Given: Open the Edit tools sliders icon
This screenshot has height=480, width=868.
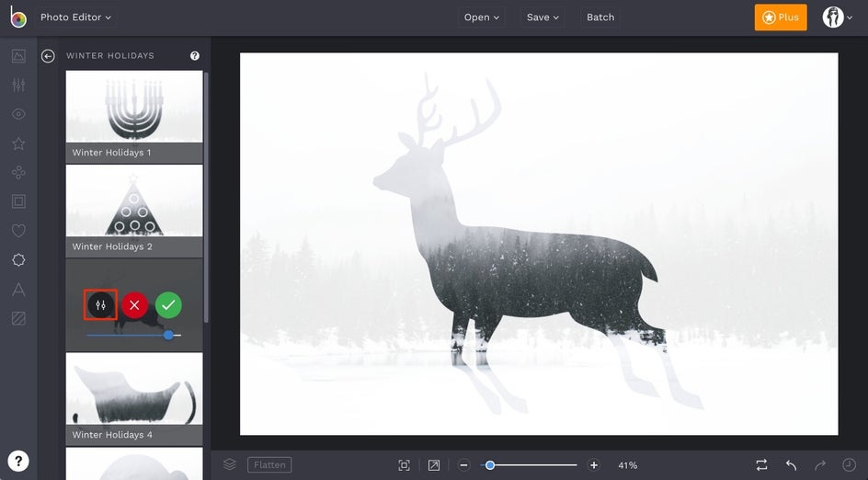Looking at the screenshot, I should tap(18, 85).
